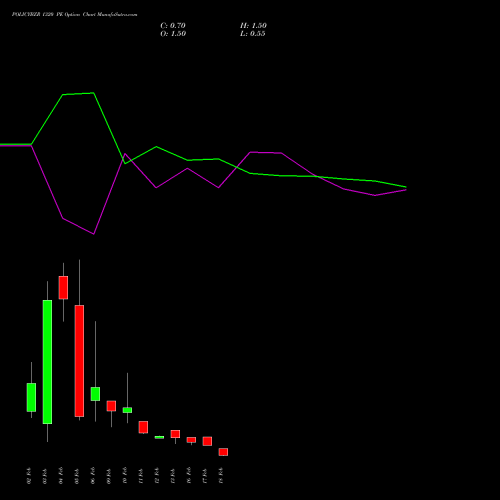Select the 11 Feb date label
This screenshot has width=500, height=500.
[x=141, y=476]
